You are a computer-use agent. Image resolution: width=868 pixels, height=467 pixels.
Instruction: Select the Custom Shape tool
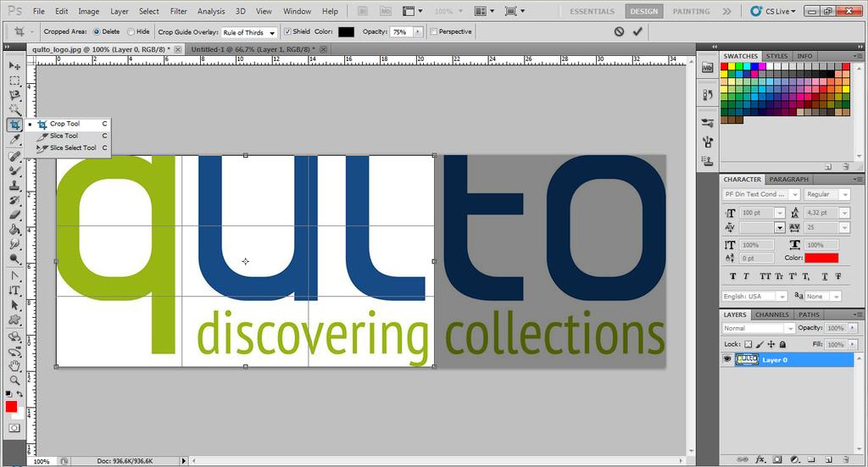pos(14,320)
